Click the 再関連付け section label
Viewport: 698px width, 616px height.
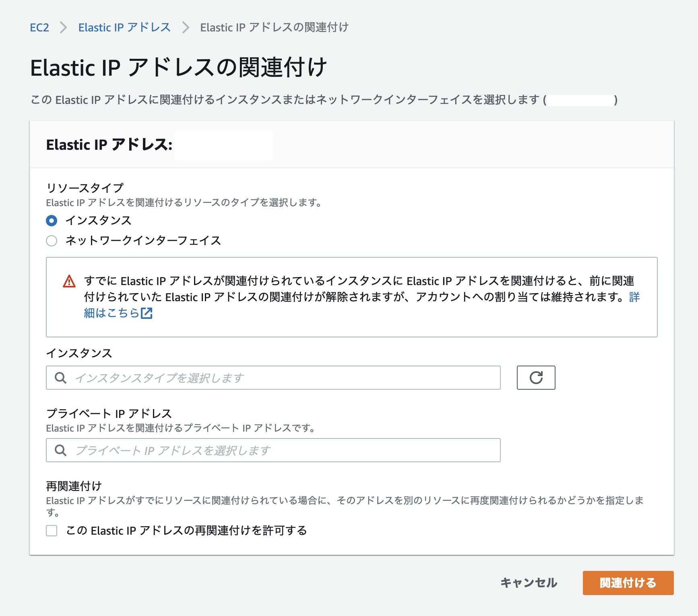74,486
